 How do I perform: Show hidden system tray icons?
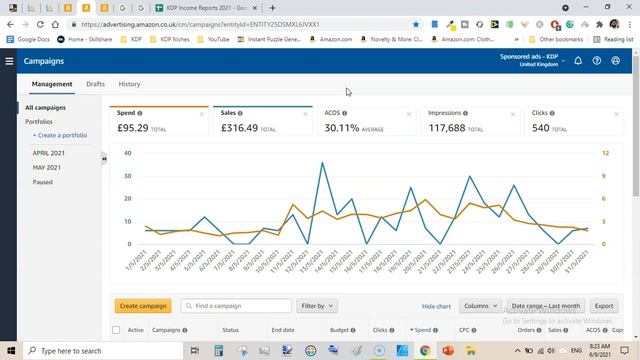click(x=517, y=351)
